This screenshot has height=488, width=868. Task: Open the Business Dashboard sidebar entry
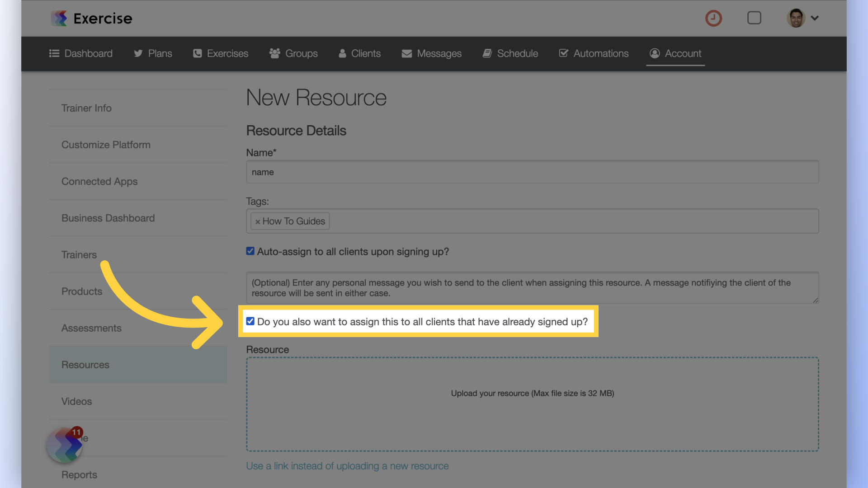(108, 218)
